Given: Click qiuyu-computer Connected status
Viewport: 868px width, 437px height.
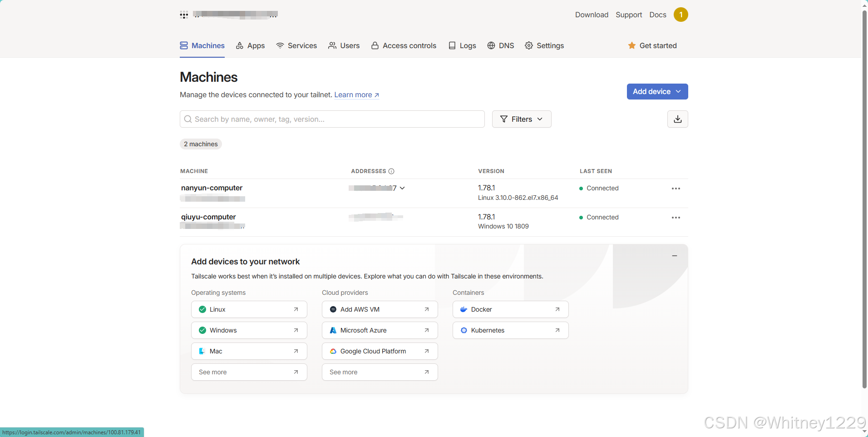Looking at the screenshot, I should [x=599, y=217].
